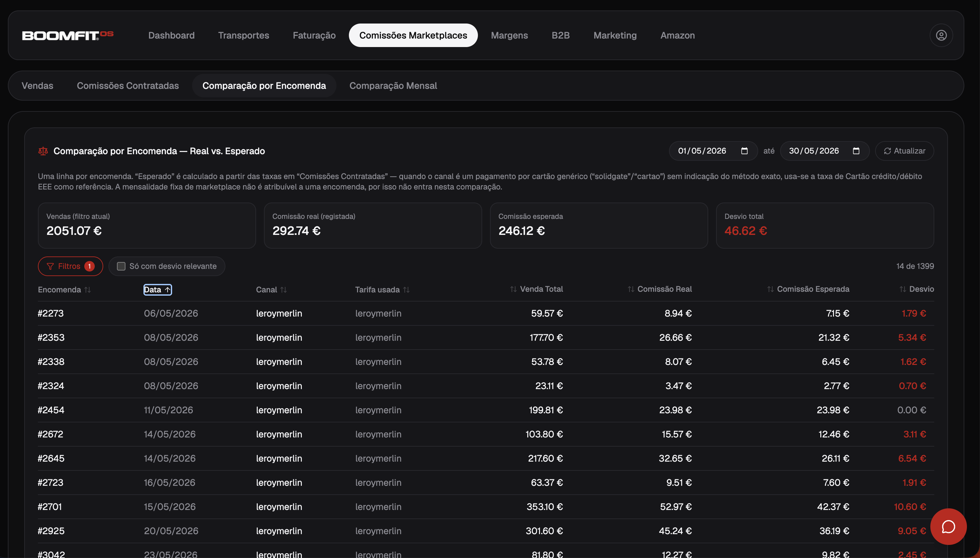The width and height of the screenshot is (980, 558).
Task: Switch to Comparação Mensal tab
Action: click(393, 86)
